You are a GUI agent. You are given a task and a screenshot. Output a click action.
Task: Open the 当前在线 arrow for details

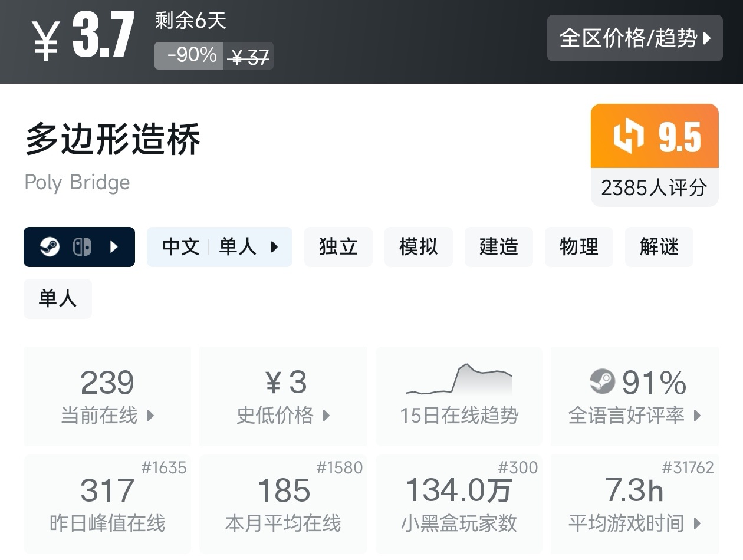pyautogui.click(x=150, y=416)
